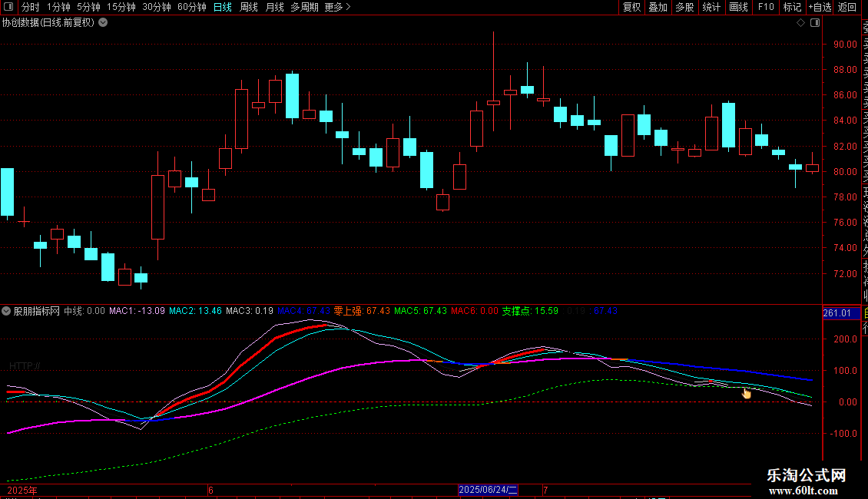868x499 pixels.
Task: Expand the 股朋指标网 indicator dropdown arrow
Action: tap(6, 312)
